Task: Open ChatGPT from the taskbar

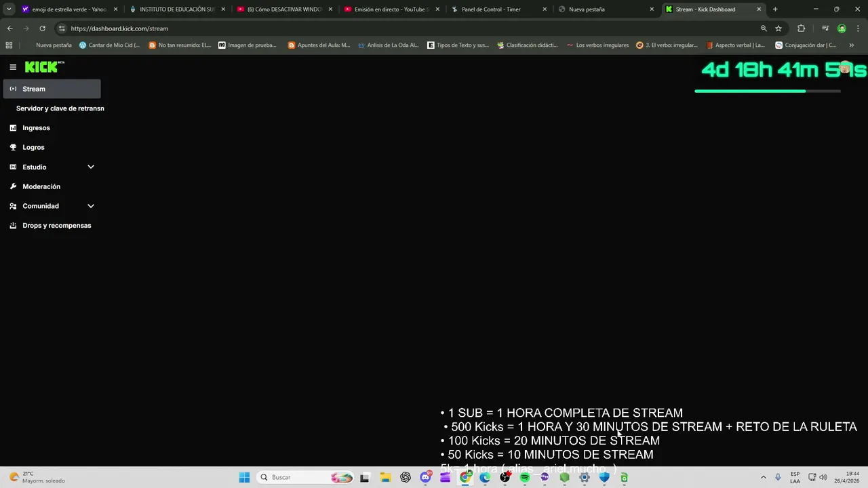Action: click(406, 477)
